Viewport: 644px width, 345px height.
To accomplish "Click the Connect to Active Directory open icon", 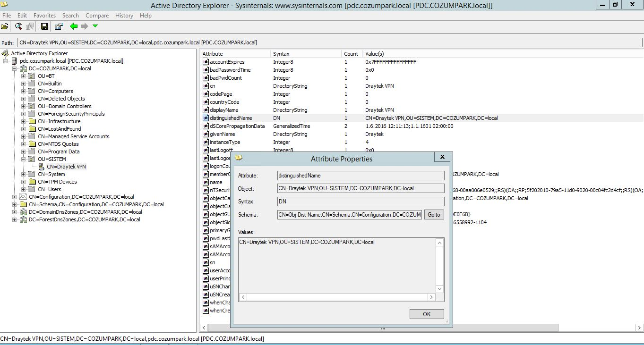I will tap(5, 26).
